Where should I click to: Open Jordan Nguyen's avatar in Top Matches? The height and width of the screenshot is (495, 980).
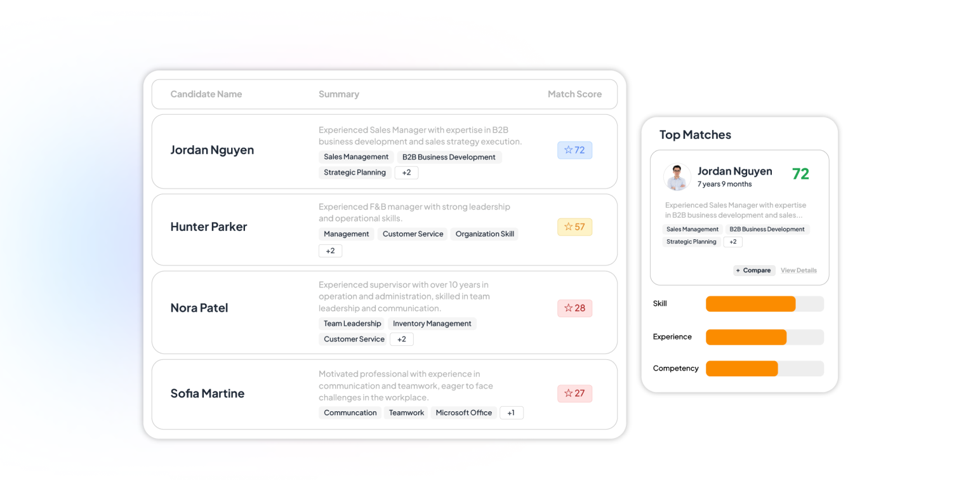click(677, 177)
